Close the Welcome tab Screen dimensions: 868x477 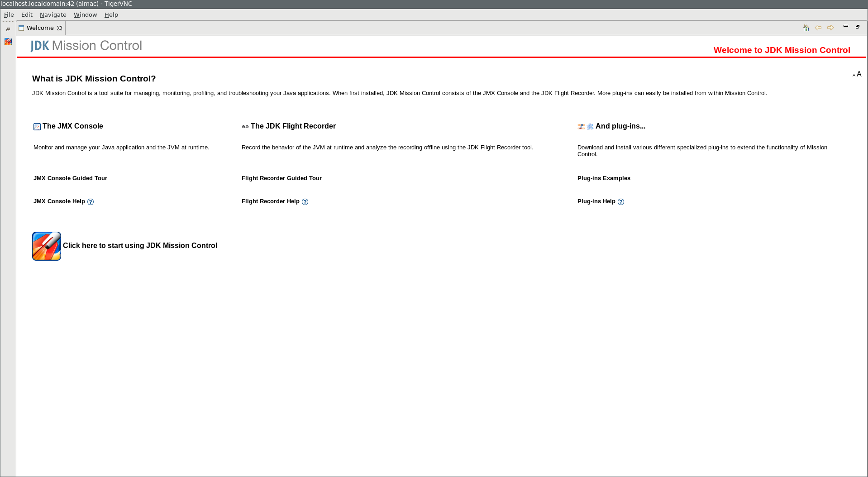[60, 28]
